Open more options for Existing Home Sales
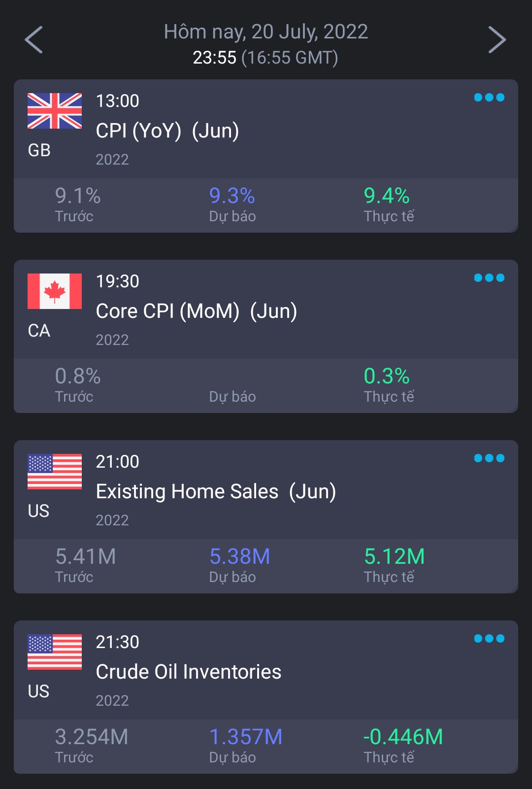The height and width of the screenshot is (789, 532). (x=489, y=458)
